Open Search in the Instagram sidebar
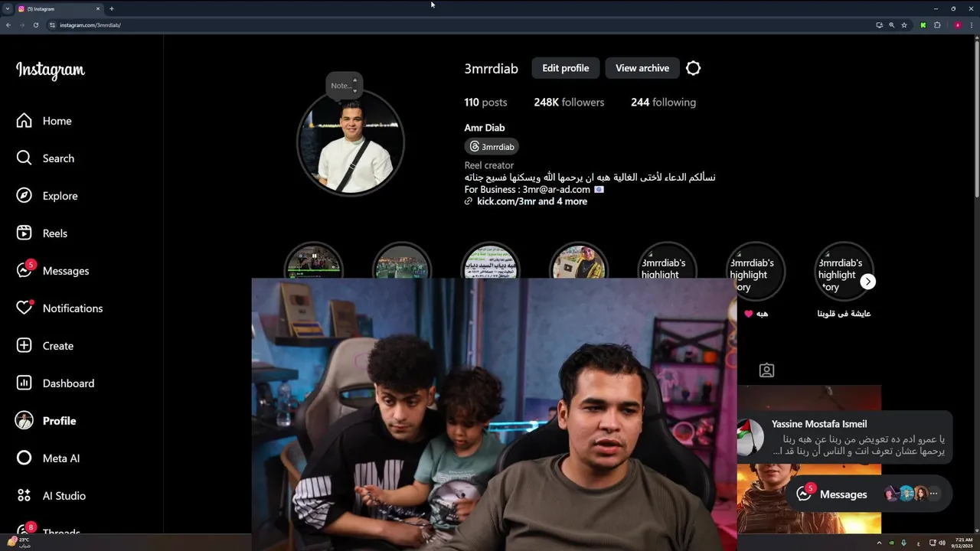 (46, 158)
